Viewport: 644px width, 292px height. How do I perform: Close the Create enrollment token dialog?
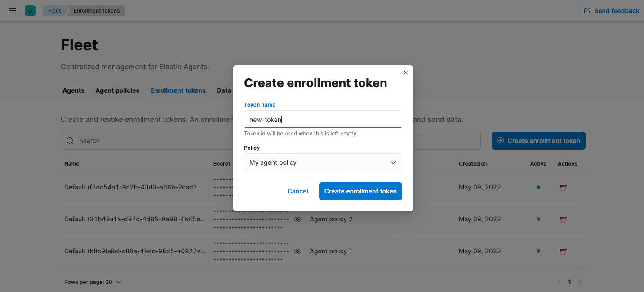(405, 72)
